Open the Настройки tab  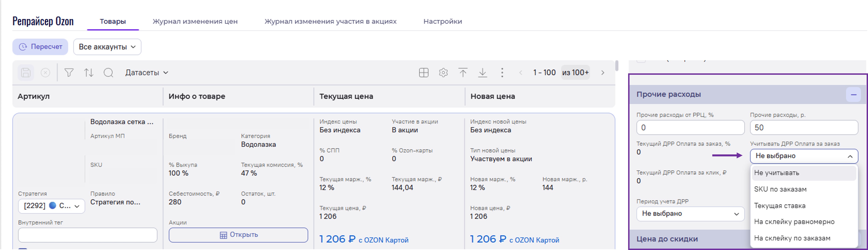pos(442,21)
